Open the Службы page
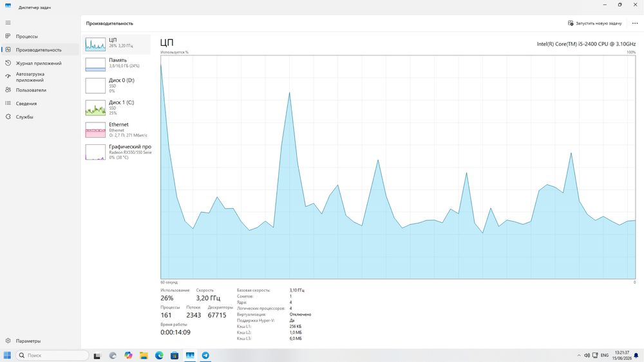 point(40,117)
